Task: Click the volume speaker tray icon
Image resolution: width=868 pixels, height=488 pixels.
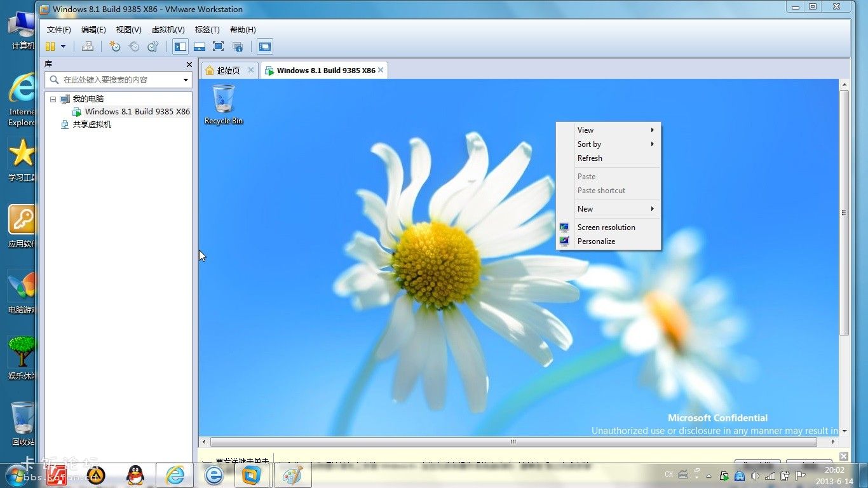Action: pos(756,475)
